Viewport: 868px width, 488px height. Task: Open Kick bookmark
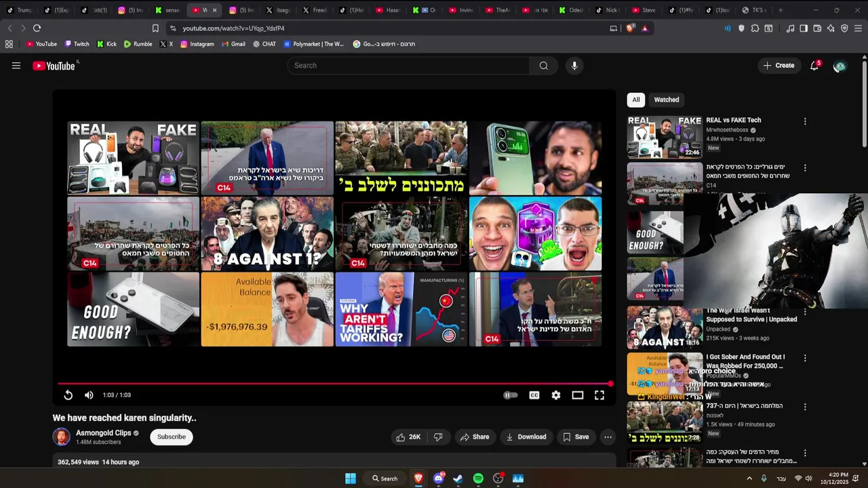pyautogui.click(x=106, y=44)
